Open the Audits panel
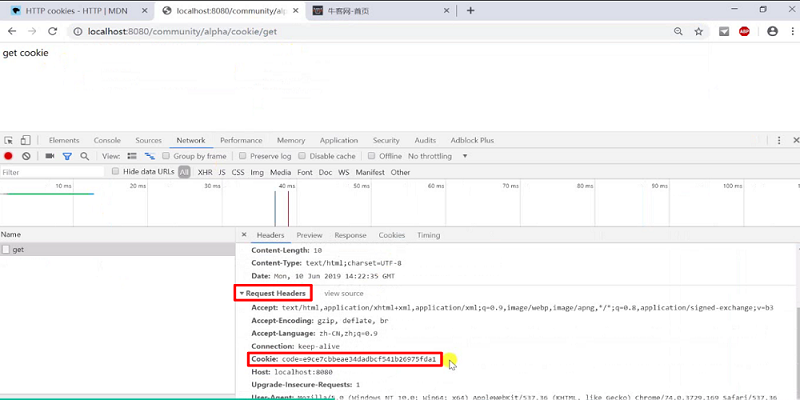The width and height of the screenshot is (800, 400). point(425,140)
